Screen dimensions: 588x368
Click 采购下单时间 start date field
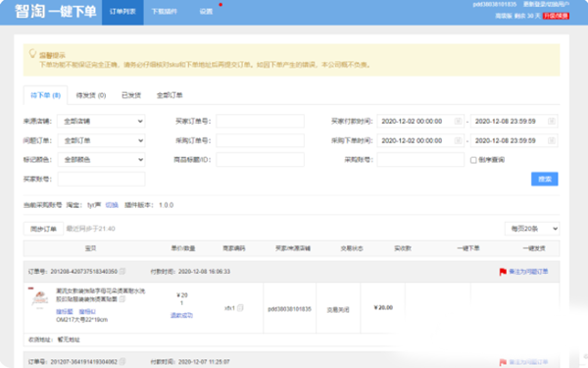click(x=420, y=140)
